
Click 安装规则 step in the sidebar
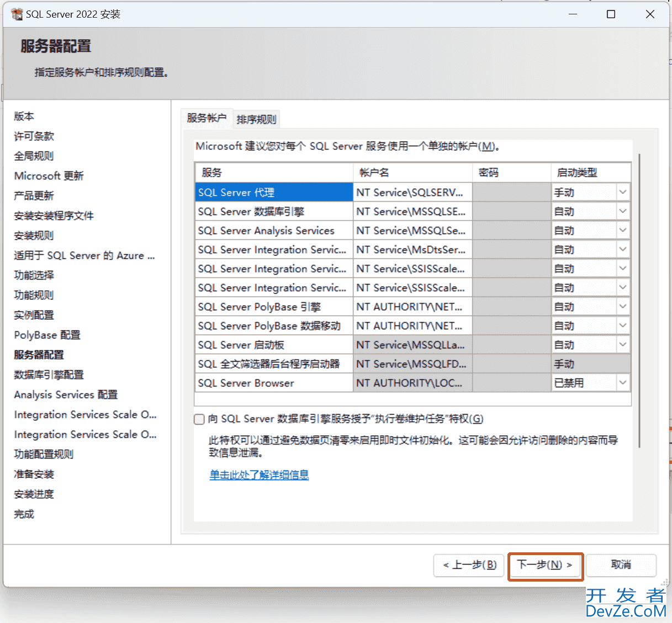click(34, 235)
